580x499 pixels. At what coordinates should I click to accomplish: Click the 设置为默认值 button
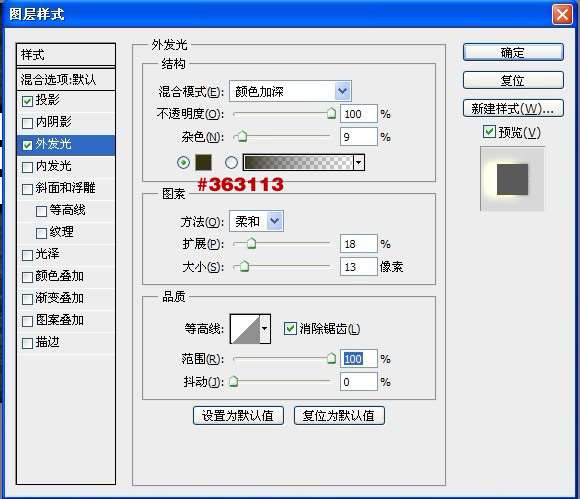(x=238, y=415)
